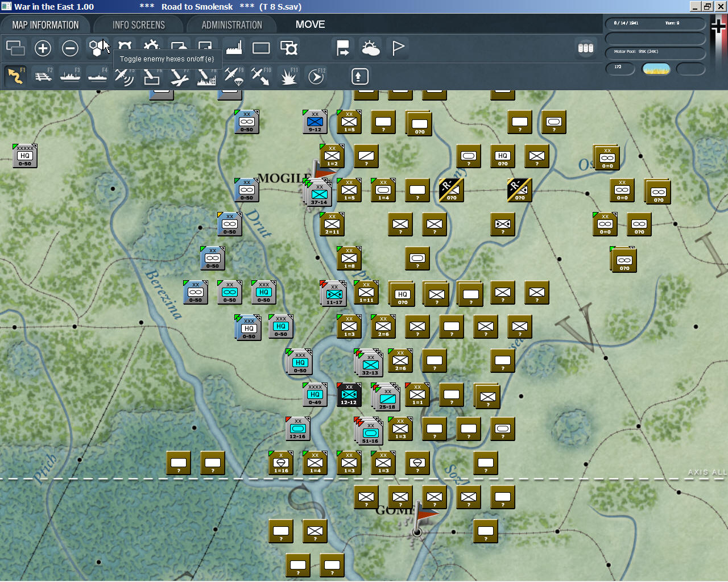Open the weather sun-and-cloud icon
Image resolution: width=728 pixels, height=582 pixels.
[371, 48]
